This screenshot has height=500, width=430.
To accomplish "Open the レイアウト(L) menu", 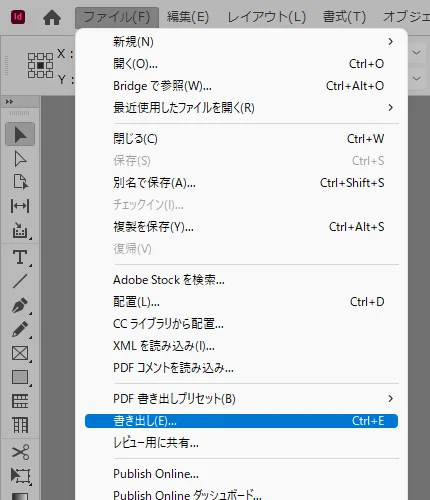I will (x=267, y=17).
